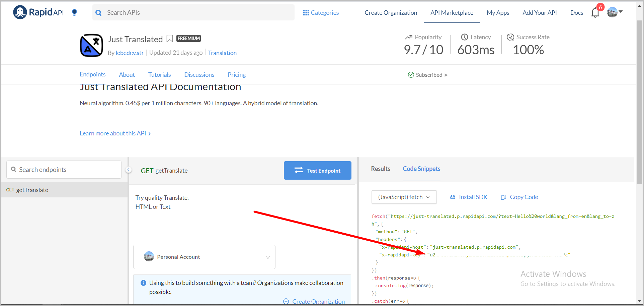Viewport: 644px width, 306px height.
Task: Open the Categories grid menu
Action: tap(321, 13)
